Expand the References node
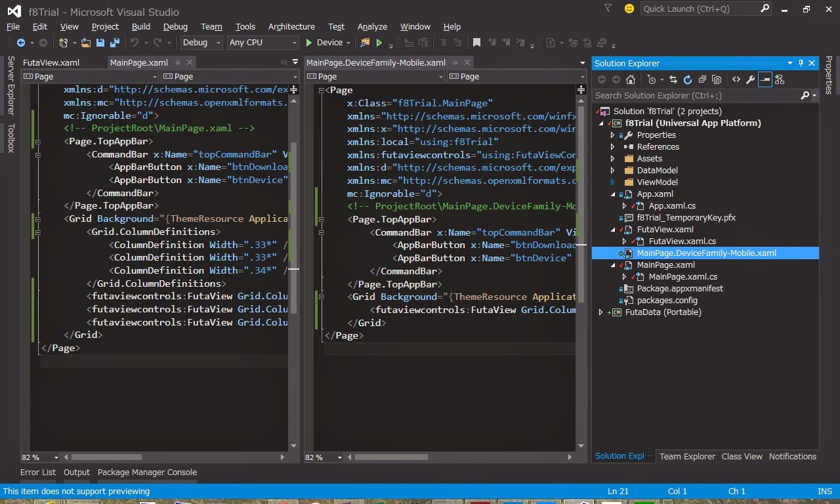 click(613, 146)
